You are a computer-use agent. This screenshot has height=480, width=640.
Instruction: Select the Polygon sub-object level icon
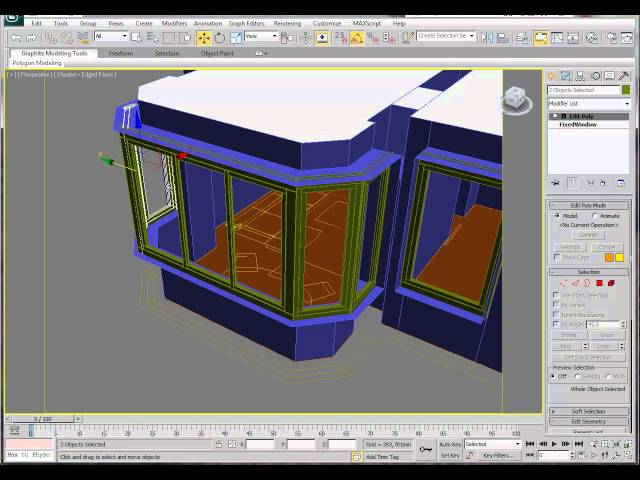click(x=599, y=283)
